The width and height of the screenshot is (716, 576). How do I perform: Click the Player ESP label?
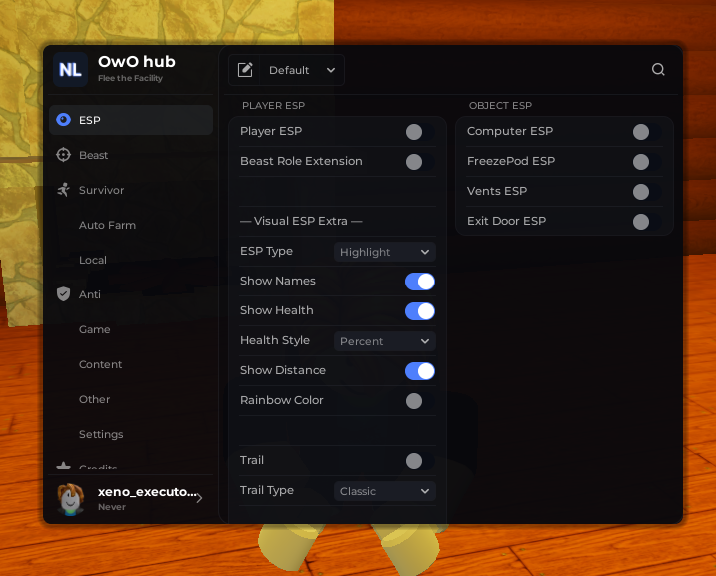click(271, 131)
